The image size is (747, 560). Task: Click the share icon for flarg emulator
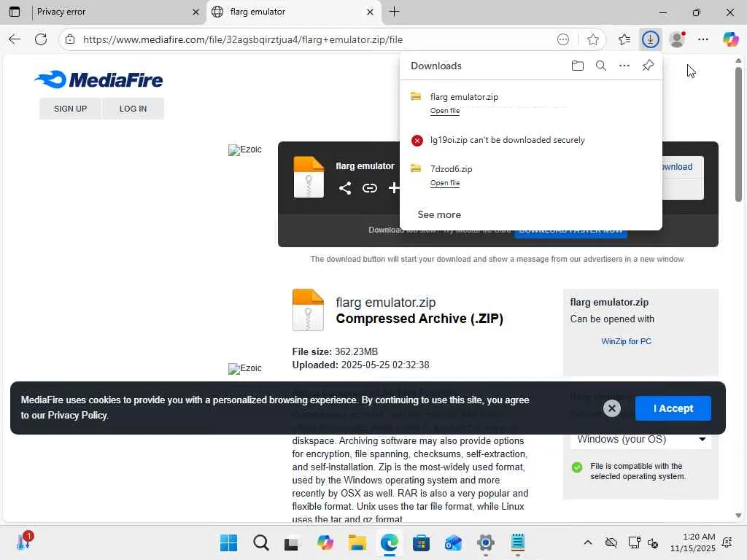(345, 188)
